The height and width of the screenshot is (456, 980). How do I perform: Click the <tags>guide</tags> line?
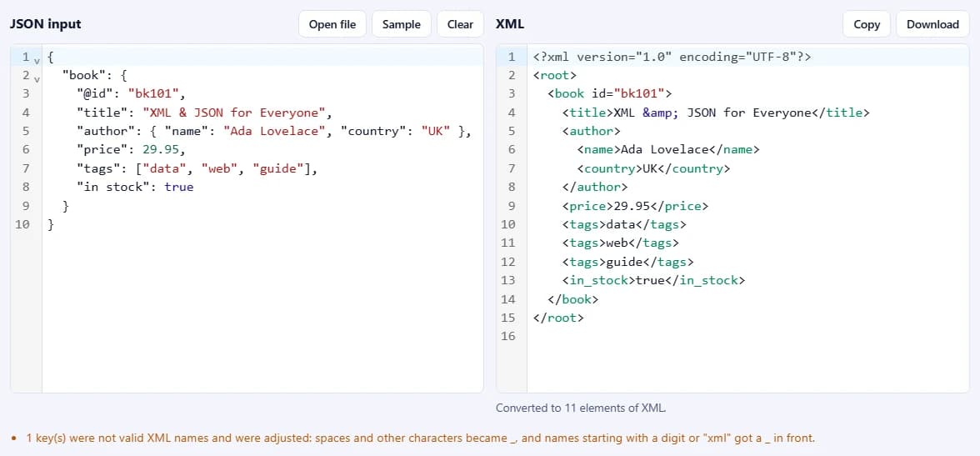[627, 262]
